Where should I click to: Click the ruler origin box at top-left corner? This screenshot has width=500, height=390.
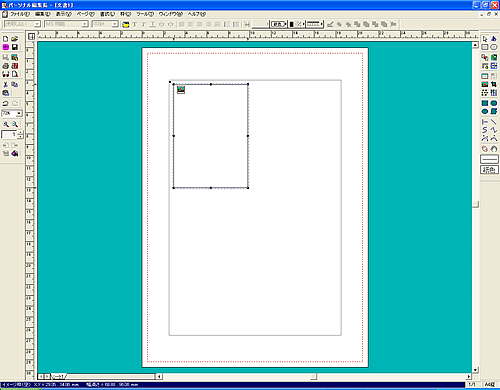pos(31,36)
